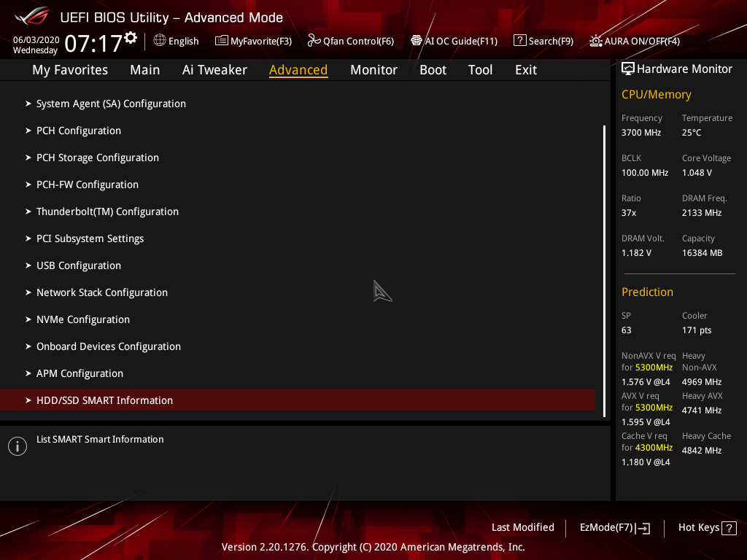The image size is (747, 560).
Task: Open MyFavorite panel
Action: coord(253,41)
